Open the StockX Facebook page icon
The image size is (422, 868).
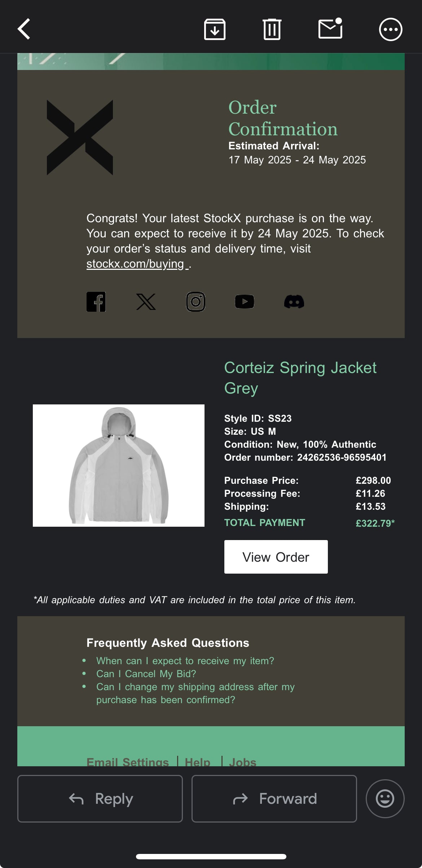[96, 302]
